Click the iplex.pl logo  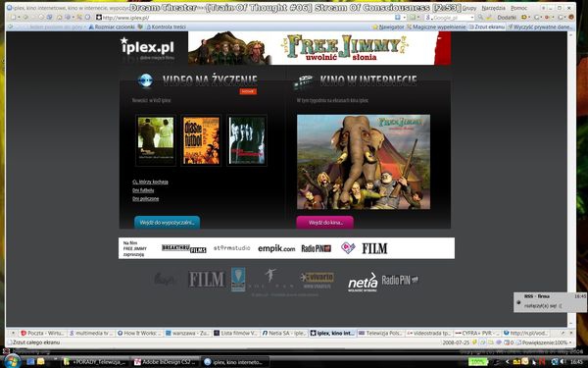147,47
